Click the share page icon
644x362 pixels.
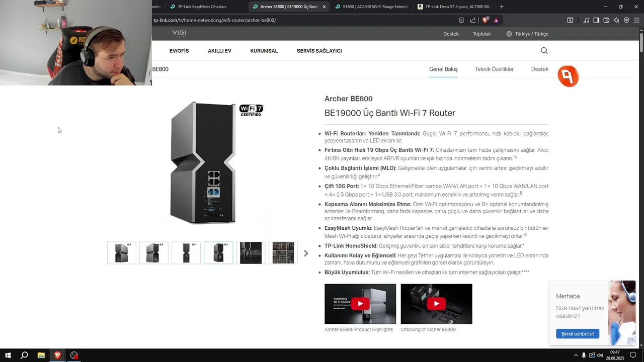(473, 20)
